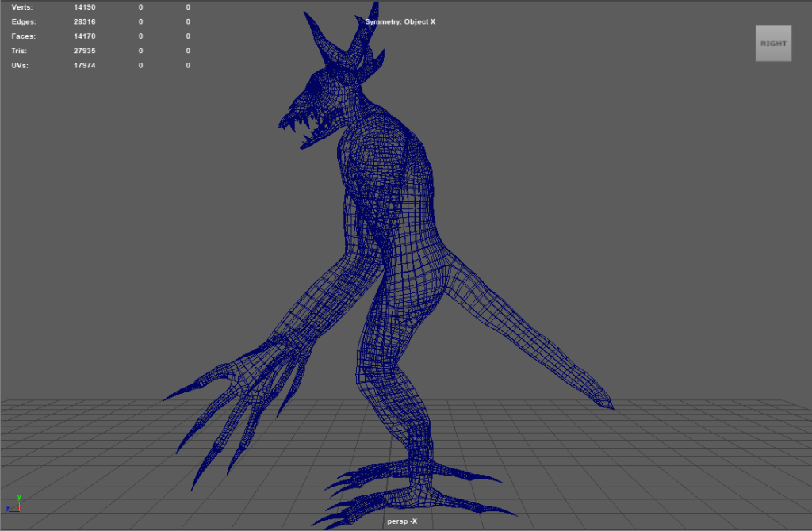Click the vertex count value 14190
812x531 pixels.
tap(85, 7)
